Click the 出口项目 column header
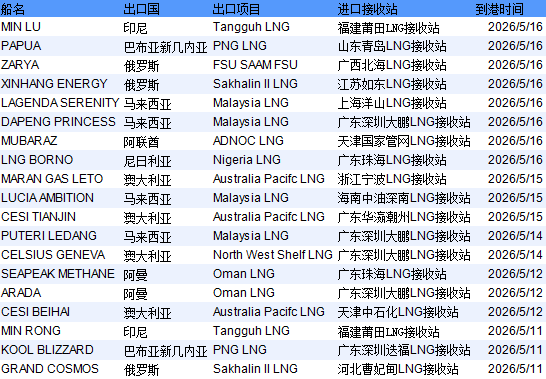 click(x=236, y=9)
